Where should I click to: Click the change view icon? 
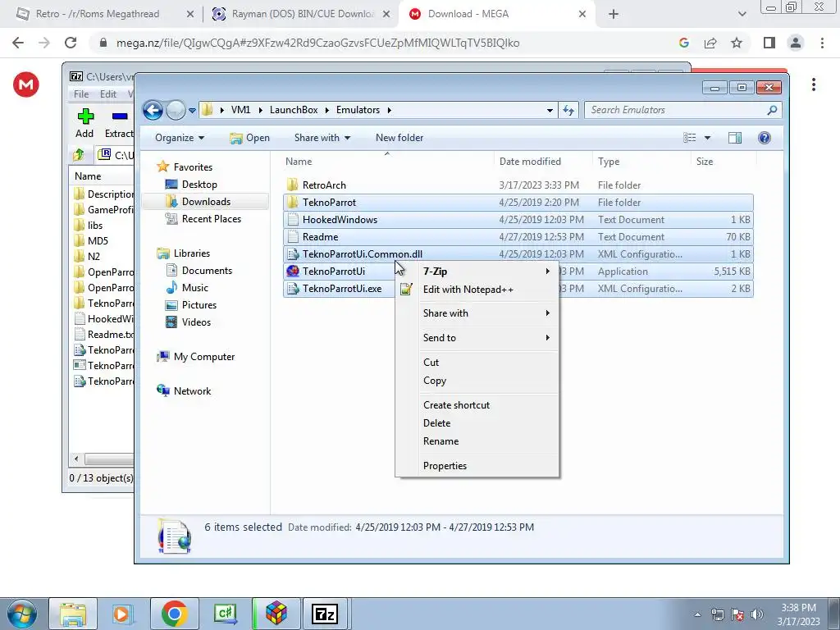pyautogui.click(x=689, y=138)
